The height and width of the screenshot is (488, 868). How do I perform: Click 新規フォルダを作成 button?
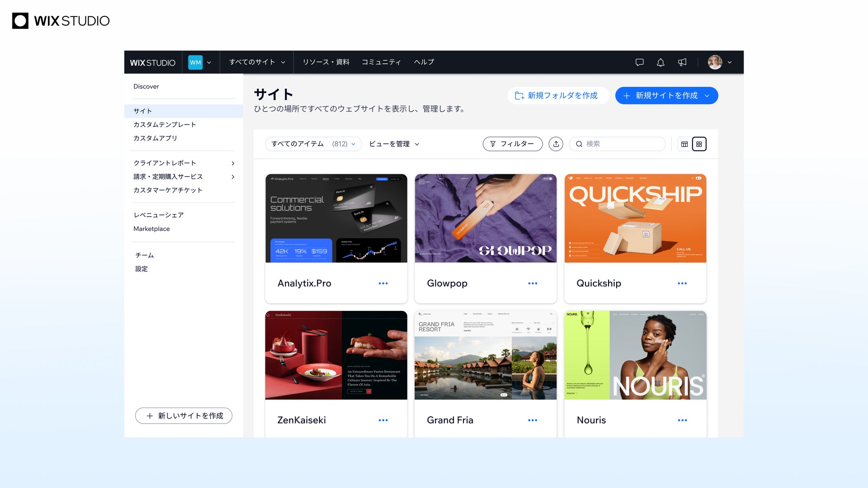pos(556,96)
